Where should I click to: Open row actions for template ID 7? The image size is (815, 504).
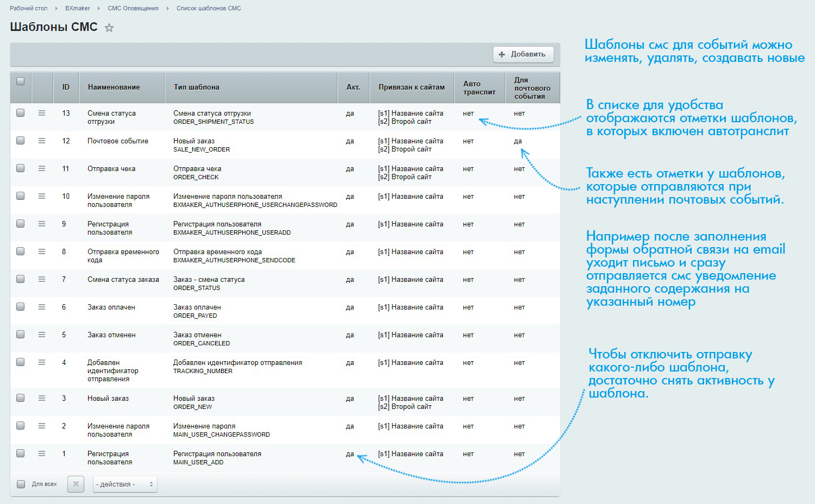pos(42,279)
